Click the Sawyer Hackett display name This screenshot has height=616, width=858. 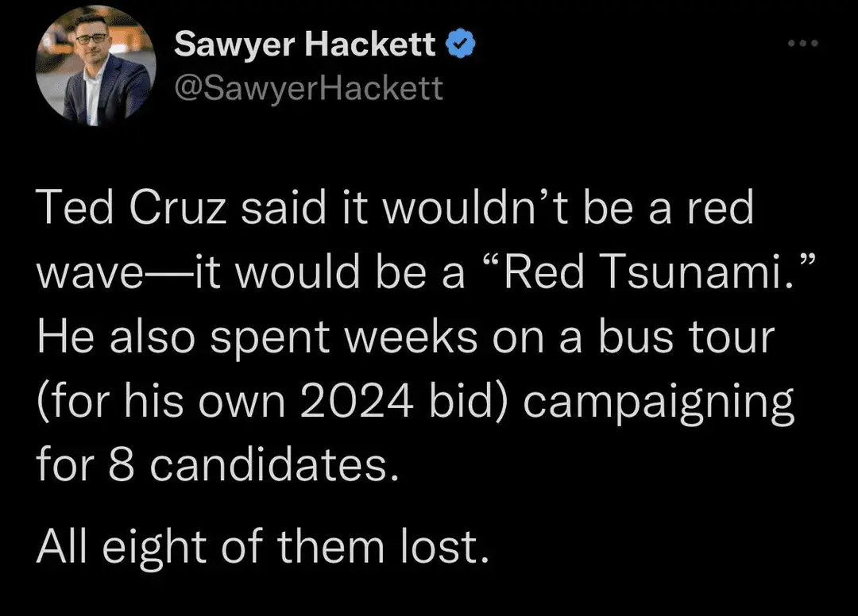coord(304,45)
